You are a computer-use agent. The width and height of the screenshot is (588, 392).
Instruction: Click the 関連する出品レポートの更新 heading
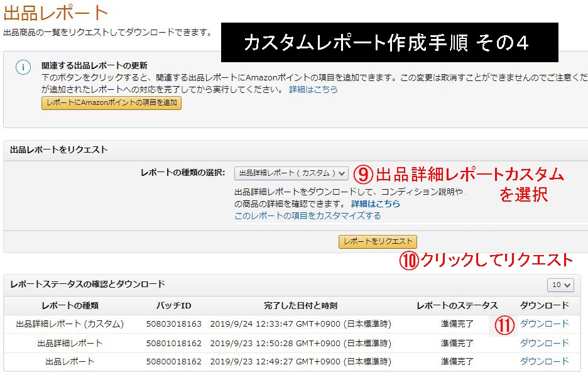pos(94,65)
